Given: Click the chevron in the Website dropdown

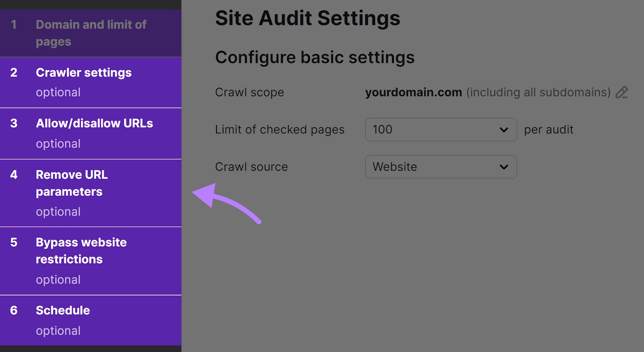Looking at the screenshot, I should [504, 167].
